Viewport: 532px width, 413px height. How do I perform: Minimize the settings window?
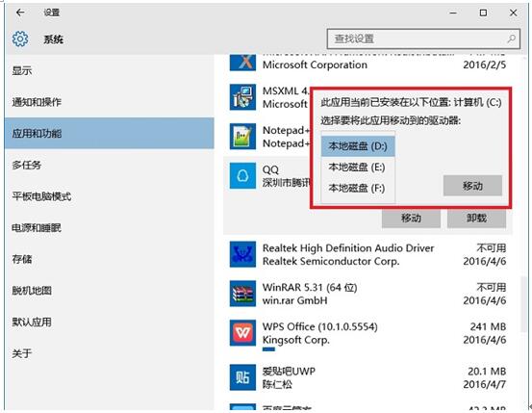[x=453, y=13]
